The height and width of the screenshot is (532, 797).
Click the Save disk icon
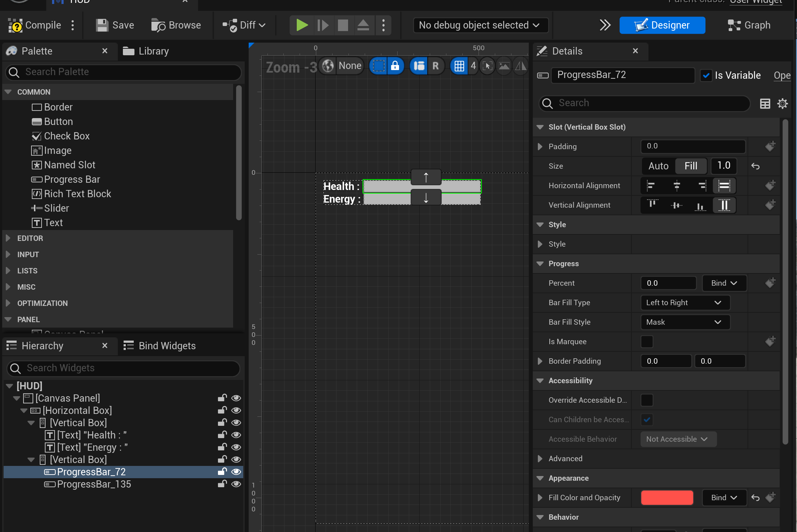[x=102, y=25]
